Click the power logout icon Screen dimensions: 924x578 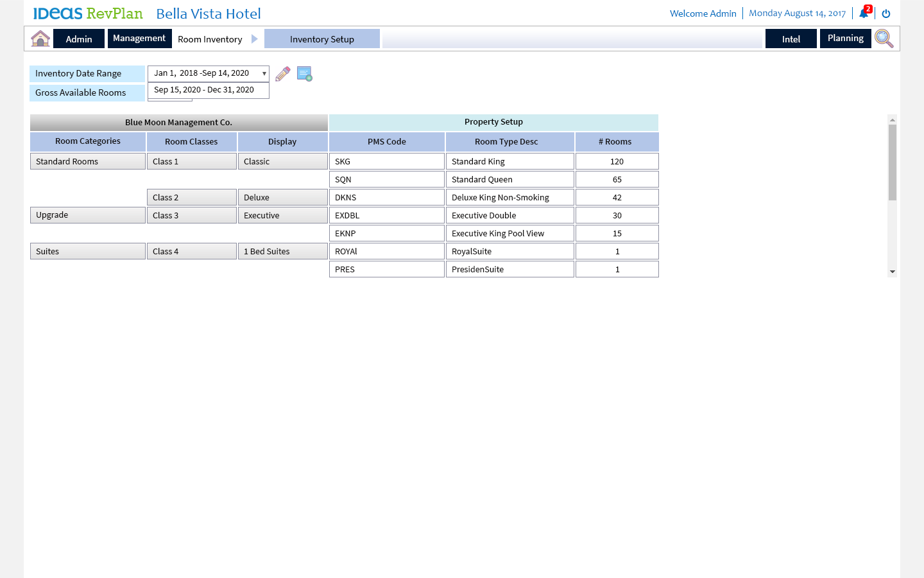click(886, 13)
